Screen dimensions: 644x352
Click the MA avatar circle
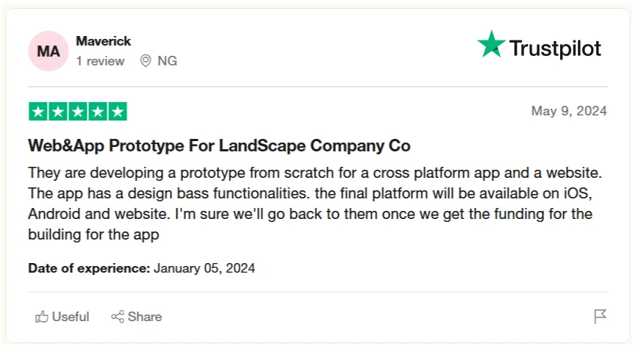(49, 51)
